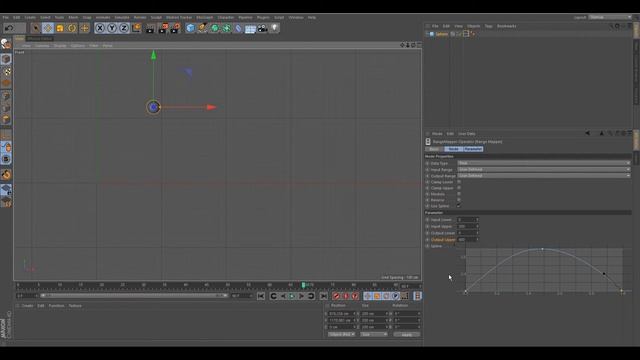Click the Render View clapperboard icon
This screenshot has width=640, height=360.
(x=150, y=28)
